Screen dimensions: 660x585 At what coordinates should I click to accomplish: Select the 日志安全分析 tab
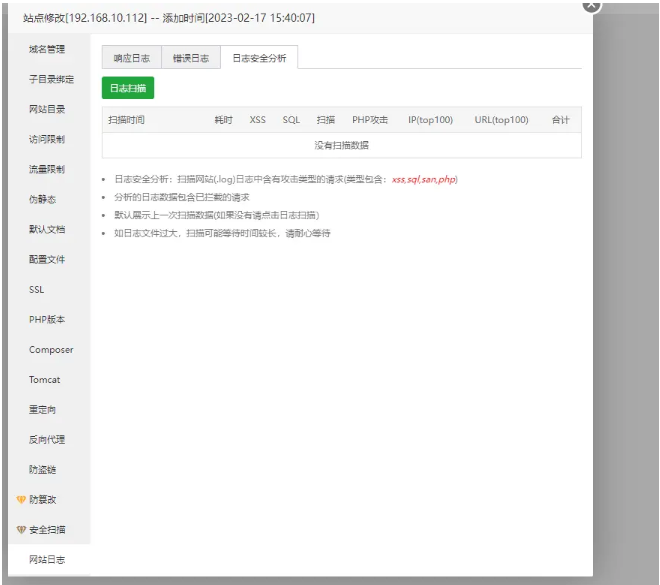tap(259, 59)
